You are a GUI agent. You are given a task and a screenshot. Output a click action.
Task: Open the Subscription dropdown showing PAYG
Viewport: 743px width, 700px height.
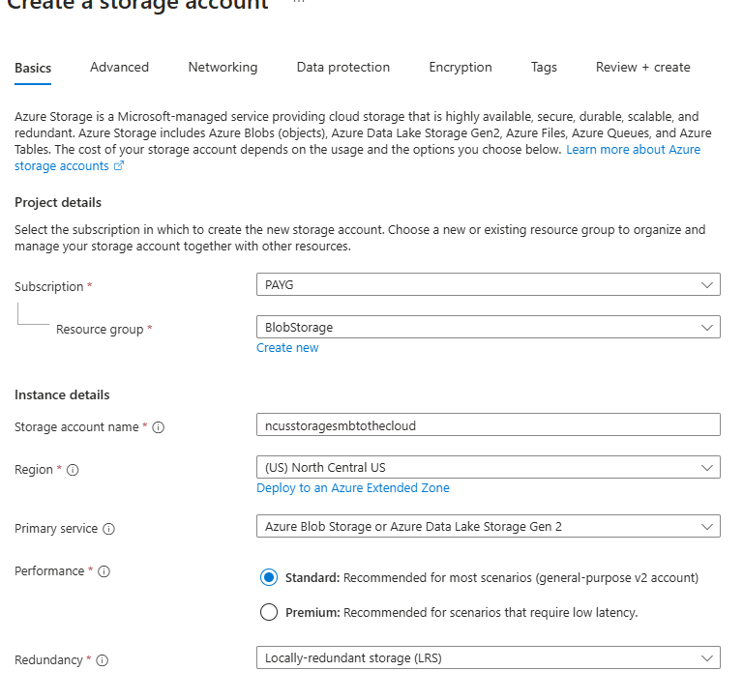click(x=488, y=285)
